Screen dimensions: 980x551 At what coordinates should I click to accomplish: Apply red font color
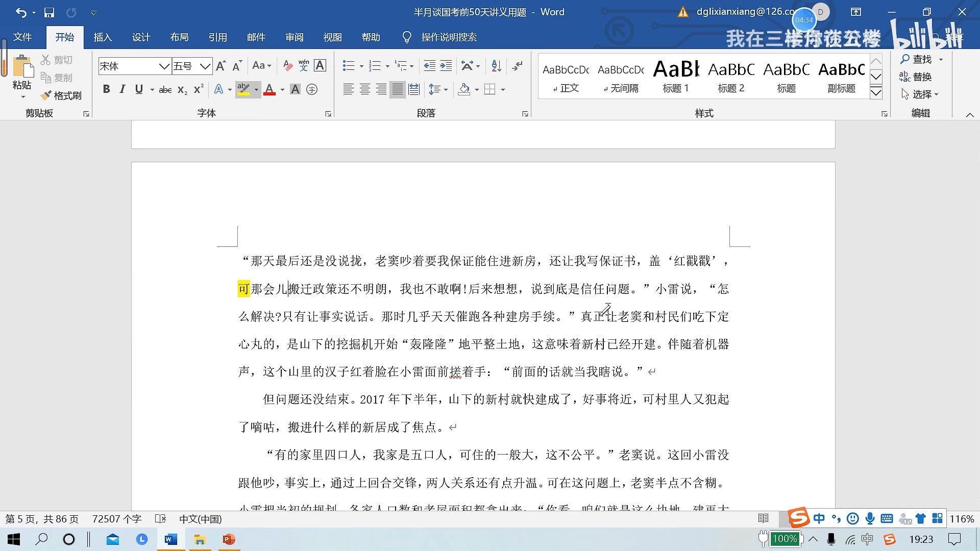(269, 90)
